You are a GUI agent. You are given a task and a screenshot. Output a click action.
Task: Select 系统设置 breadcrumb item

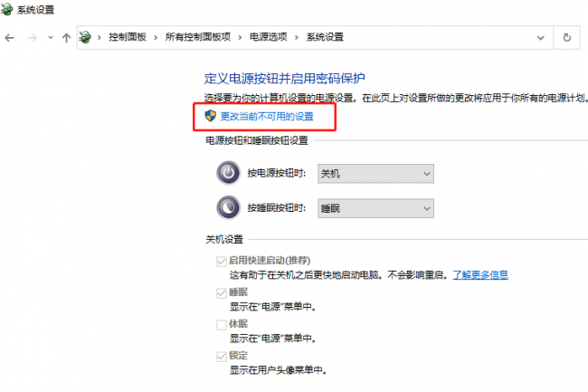click(325, 37)
